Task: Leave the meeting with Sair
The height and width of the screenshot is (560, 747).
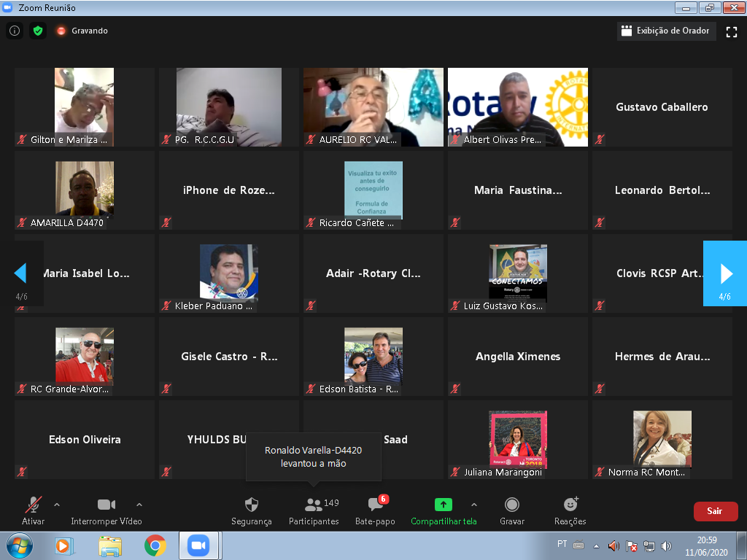Action: [715, 511]
